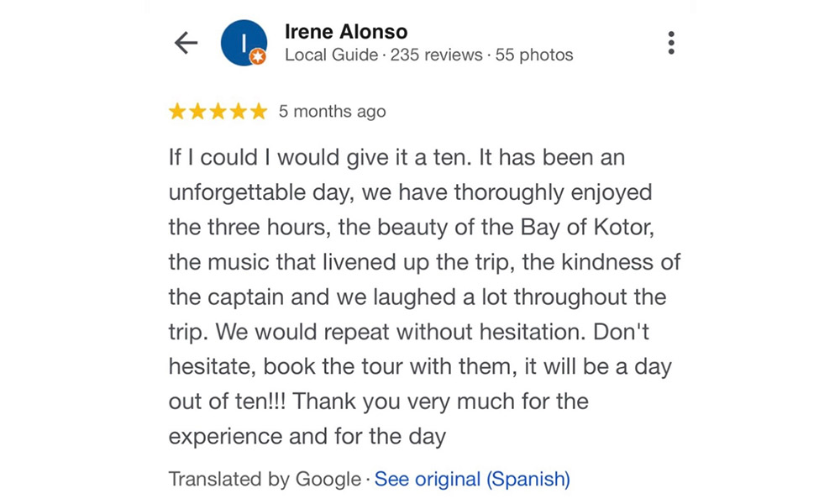Screen dimensions: 840x504
Task: Open the Irene Alonso reviewer name
Action: click(346, 32)
